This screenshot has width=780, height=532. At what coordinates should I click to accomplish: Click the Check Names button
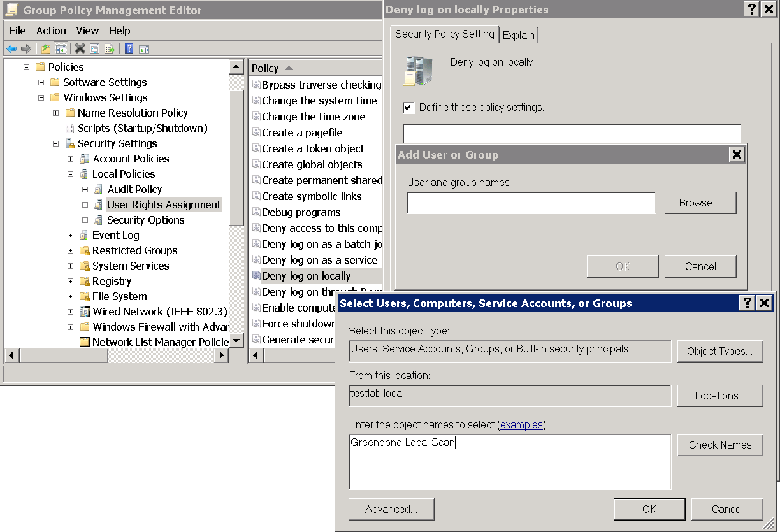(720, 445)
